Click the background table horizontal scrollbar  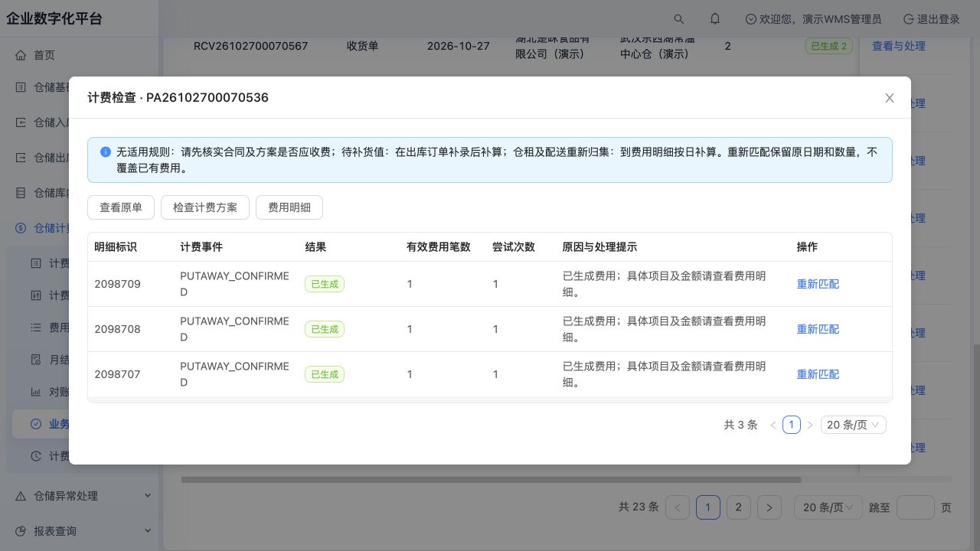point(491,480)
